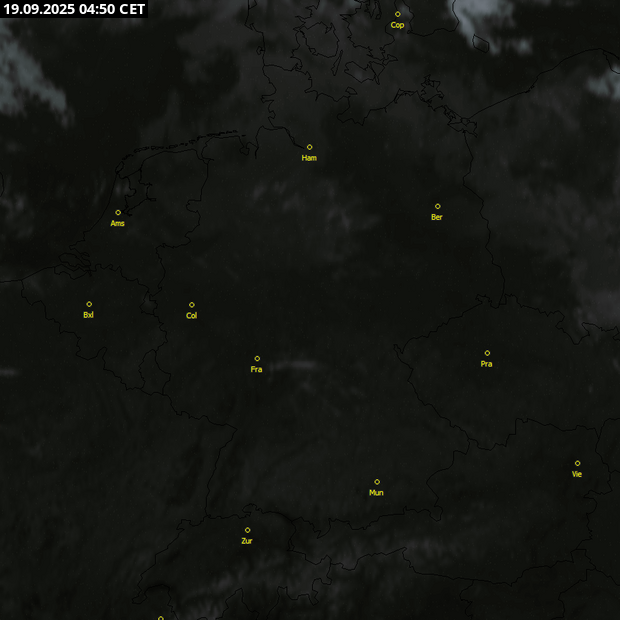Click the Hamburg city marker
The height and width of the screenshot is (620, 620).
point(309,147)
